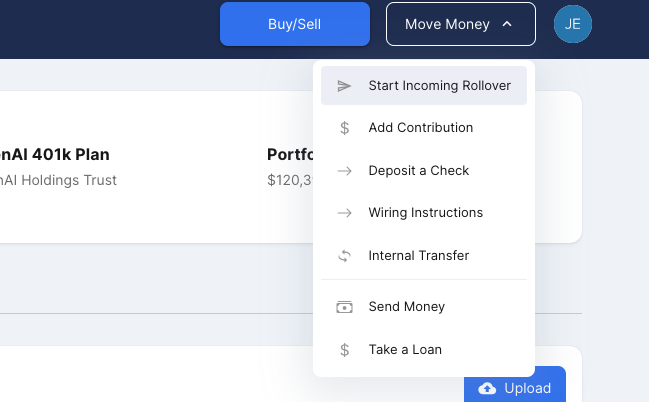Open the JE user avatar menu
Viewport: 649px width, 402px height.
coord(573,24)
